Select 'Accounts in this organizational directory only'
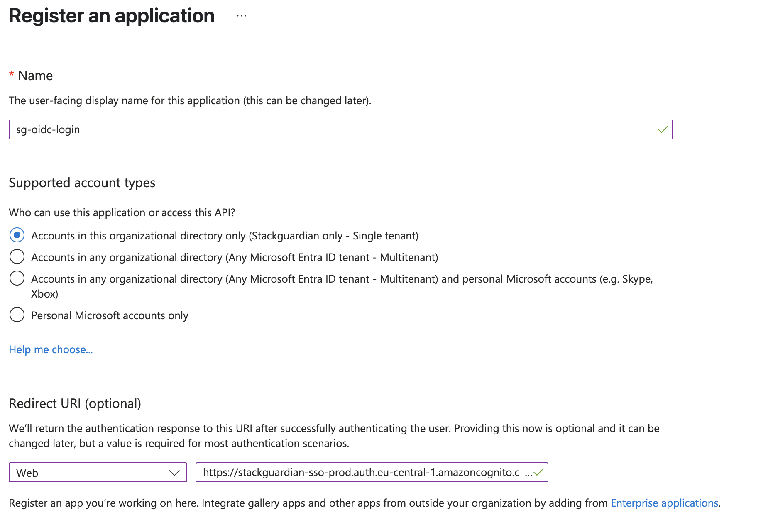Viewport: 773px width, 532px height. coord(17,235)
